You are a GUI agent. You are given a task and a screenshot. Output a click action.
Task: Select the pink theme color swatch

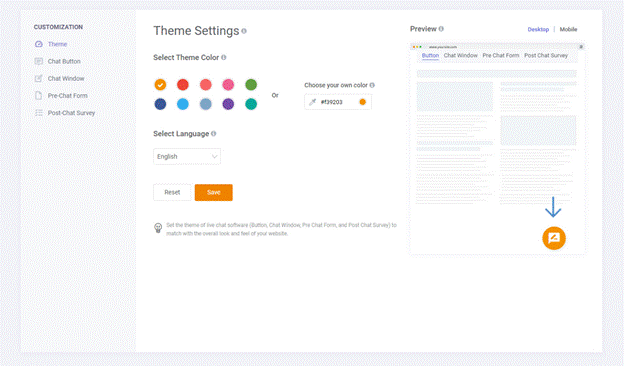(228, 85)
